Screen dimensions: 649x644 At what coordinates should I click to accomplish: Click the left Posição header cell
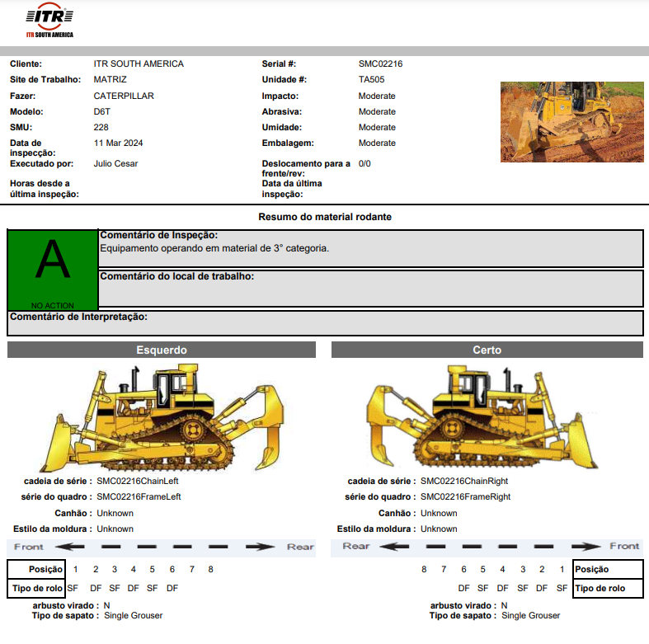pyautogui.click(x=36, y=570)
